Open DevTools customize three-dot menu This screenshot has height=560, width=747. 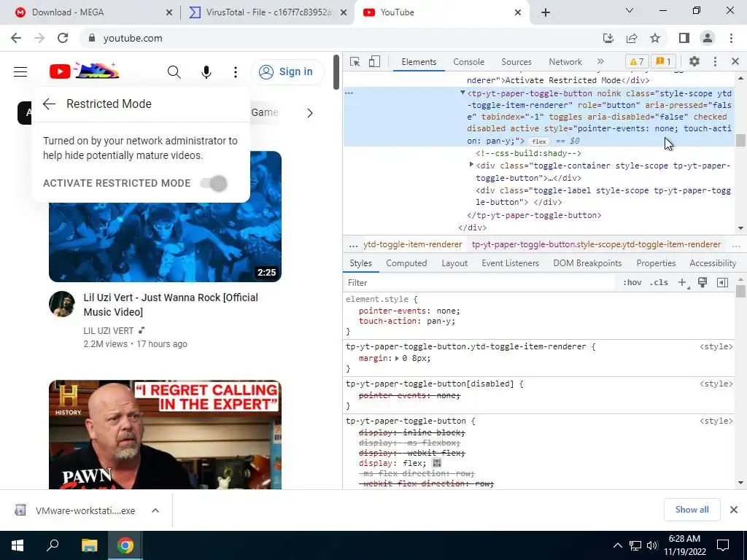click(715, 61)
